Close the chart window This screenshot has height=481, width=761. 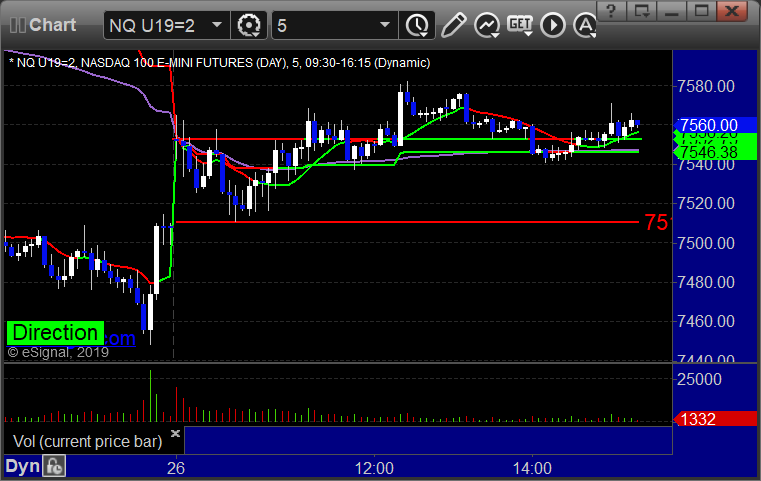pyautogui.click(x=732, y=11)
